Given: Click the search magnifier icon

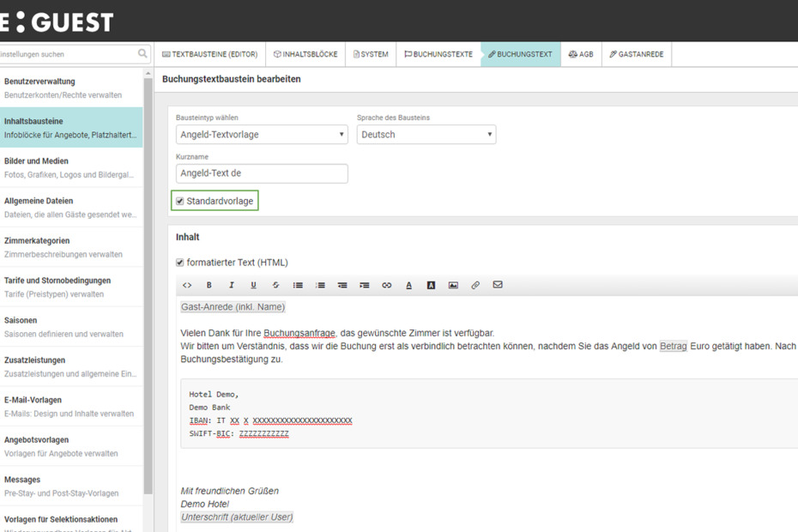Looking at the screenshot, I should pos(142,54).
